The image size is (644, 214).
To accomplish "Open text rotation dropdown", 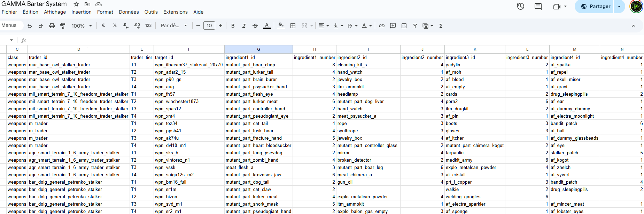I will [367, 25].
